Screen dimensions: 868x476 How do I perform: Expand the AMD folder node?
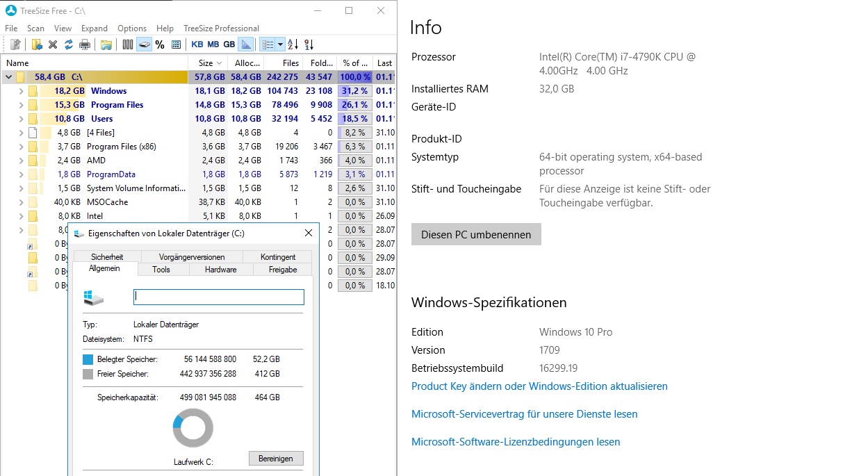point(21,161)
